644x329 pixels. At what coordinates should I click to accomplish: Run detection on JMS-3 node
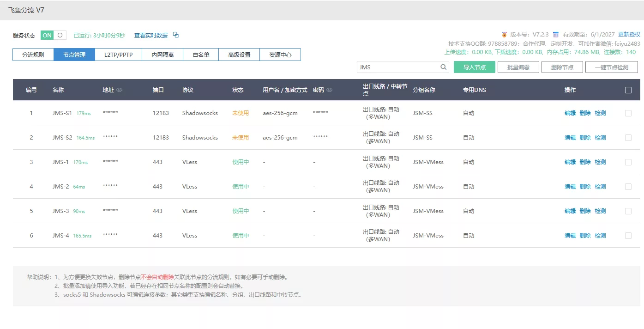pyautogui.click(x=600, y=211)
